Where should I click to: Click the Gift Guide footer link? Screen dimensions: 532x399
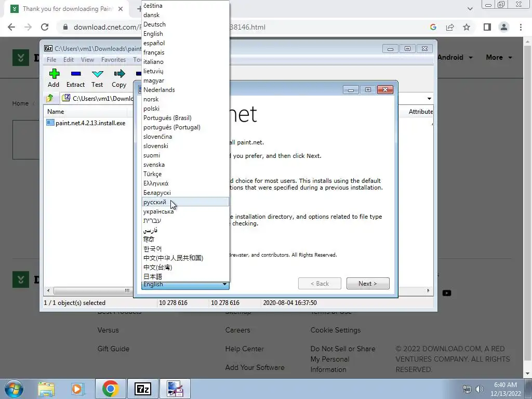[113, 349]
